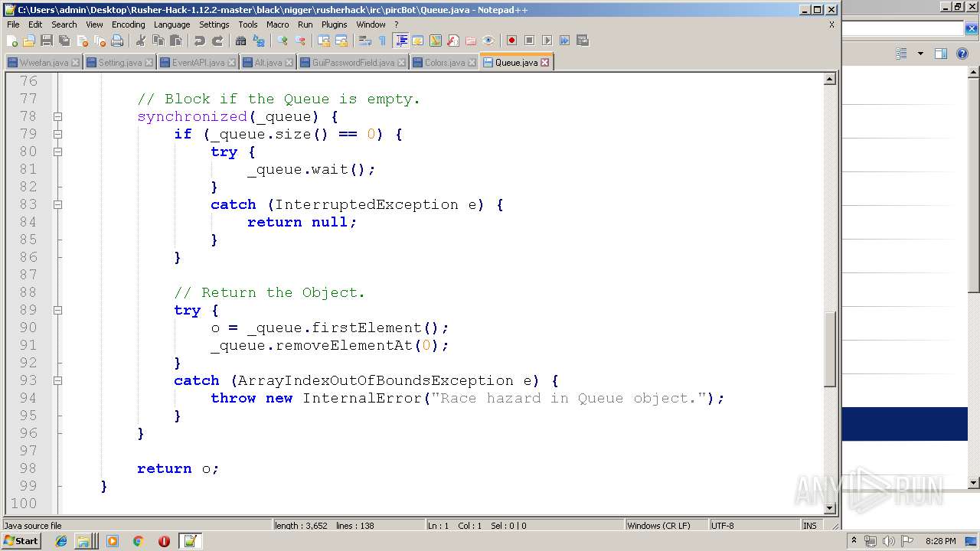
Task: Stop macro recording with the stop icon
Action: (529, 41)
